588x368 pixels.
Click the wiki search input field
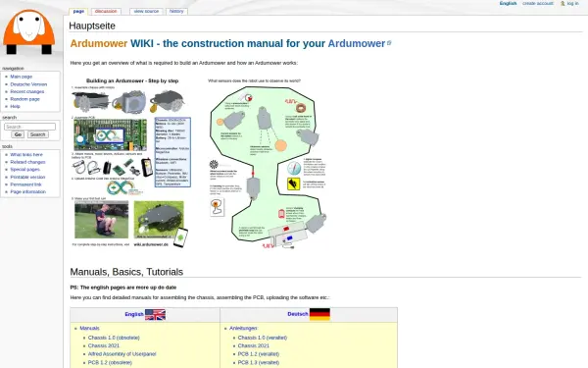[x=29, y=127]
